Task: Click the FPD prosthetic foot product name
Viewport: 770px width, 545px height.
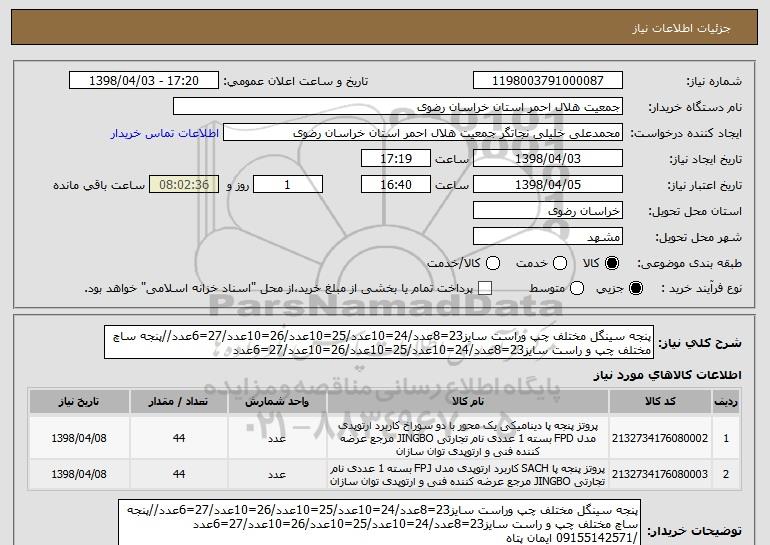Action: pos(468,438)
